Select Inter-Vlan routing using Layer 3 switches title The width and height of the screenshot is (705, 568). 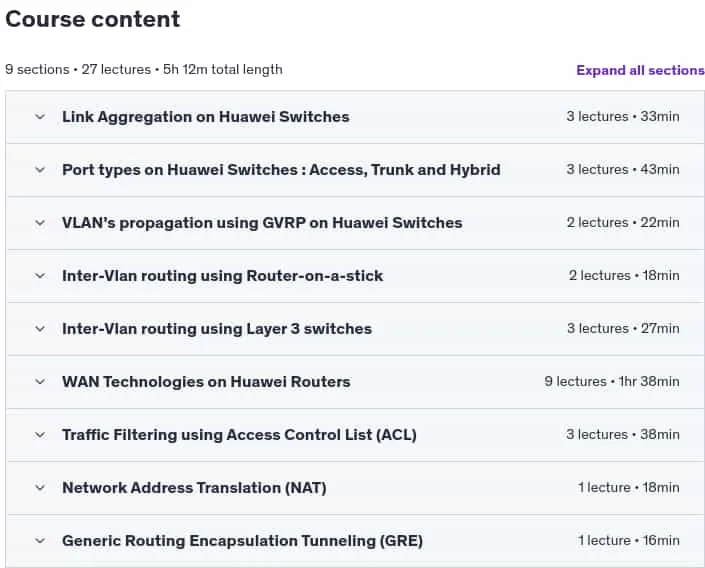(217, 329)
